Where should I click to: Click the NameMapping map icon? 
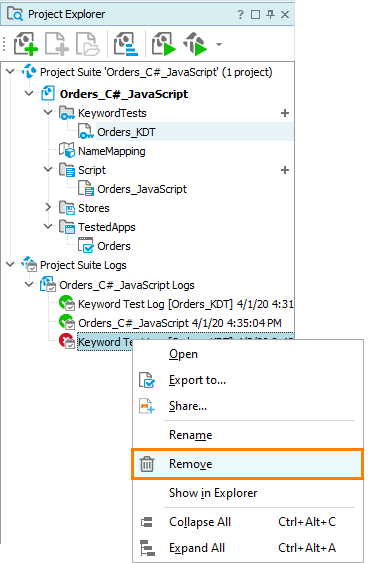click(x=67, y=150)
